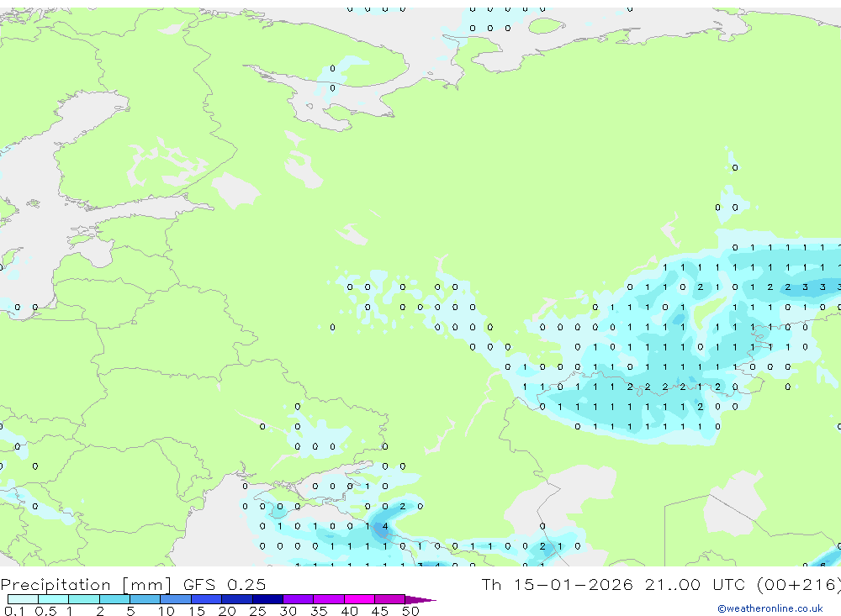The height and width of the screenshot is (616, 841).
Task: Select the 2–5 mm legend color box
Action: (x=114, y=599)
